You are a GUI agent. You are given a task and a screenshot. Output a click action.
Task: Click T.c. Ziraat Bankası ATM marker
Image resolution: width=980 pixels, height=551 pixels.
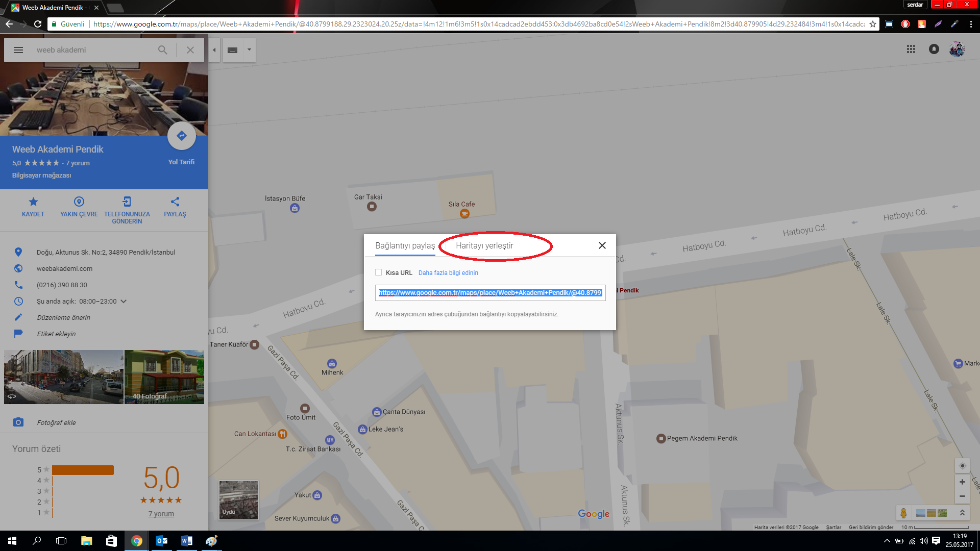(330, 440)
